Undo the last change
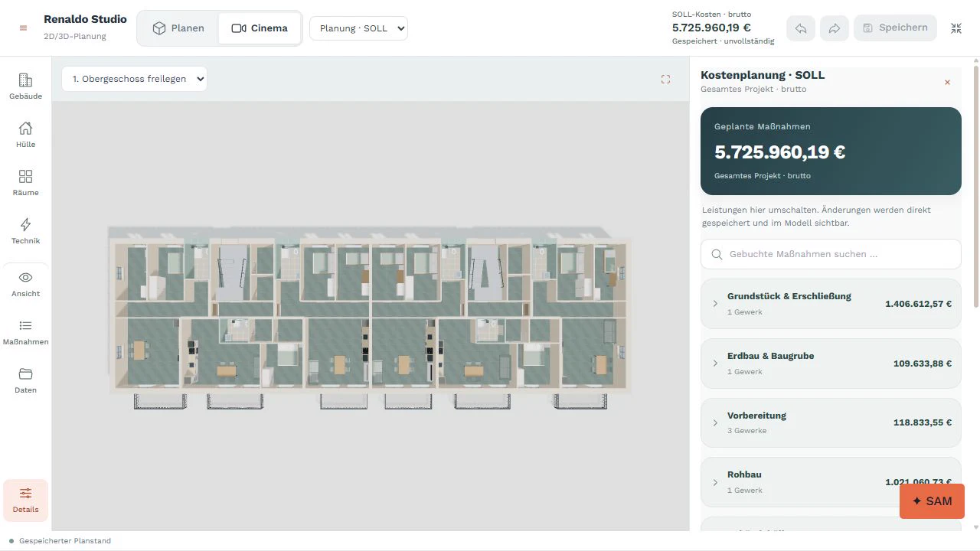980x551 pixels. click(801, 28)
